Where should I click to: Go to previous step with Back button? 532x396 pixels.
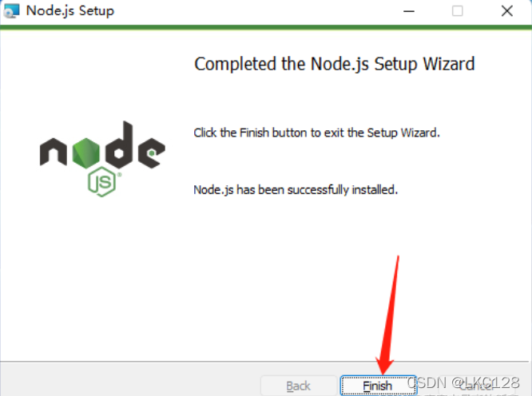pos(298,386)
